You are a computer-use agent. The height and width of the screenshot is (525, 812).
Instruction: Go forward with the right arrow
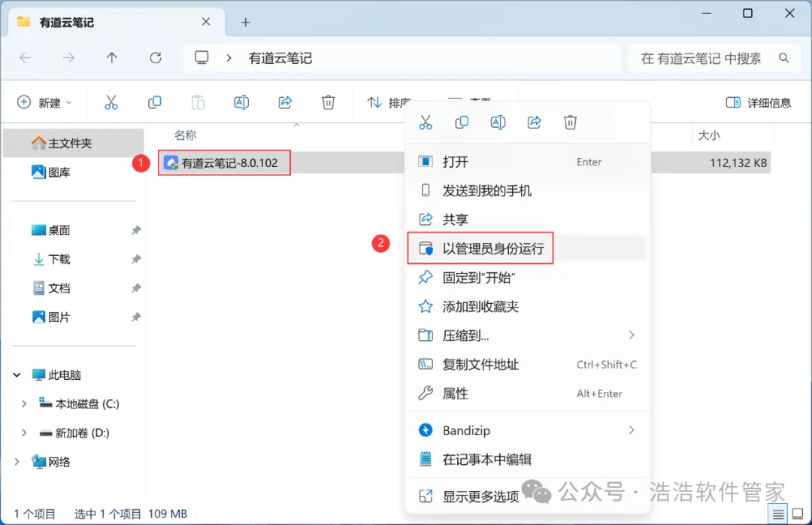click(x=68, y=58)
